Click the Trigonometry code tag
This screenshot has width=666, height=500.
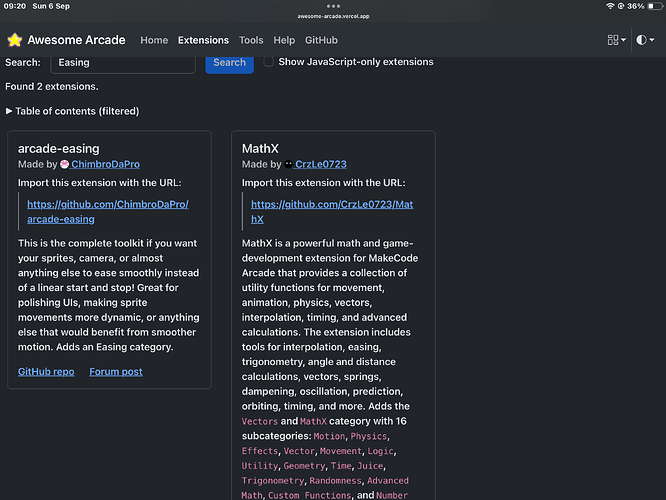pos(273,481)
